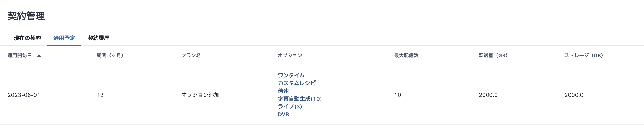Click the 転送量(GB) column header
Image resolution: width=644 pixels, height=136 pixels.
(493, 56)
